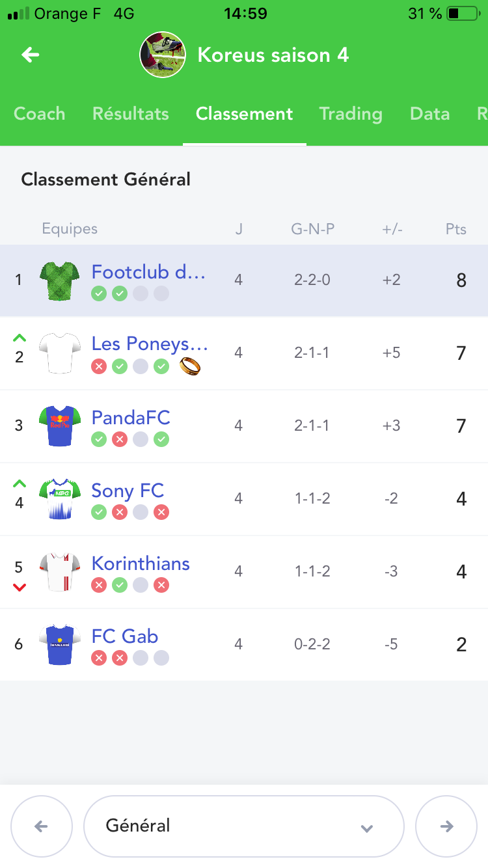This screenshot has width=488, height=868.
Task: Open the Trading tab
Action: point(350,114)
